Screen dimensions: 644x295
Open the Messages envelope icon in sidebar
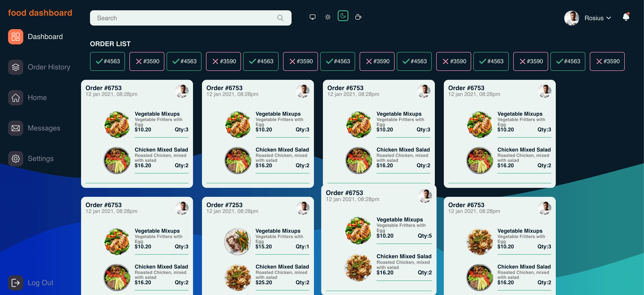15,128
